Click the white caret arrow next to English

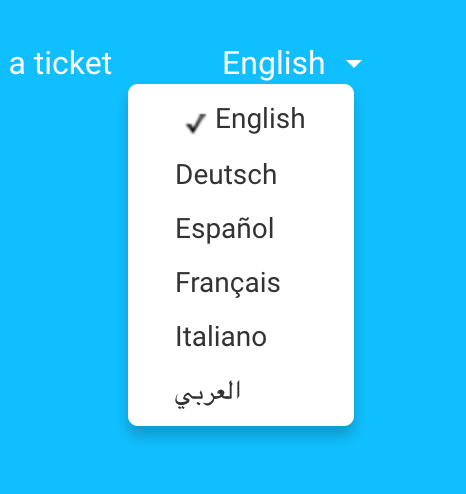coord(354,63)
